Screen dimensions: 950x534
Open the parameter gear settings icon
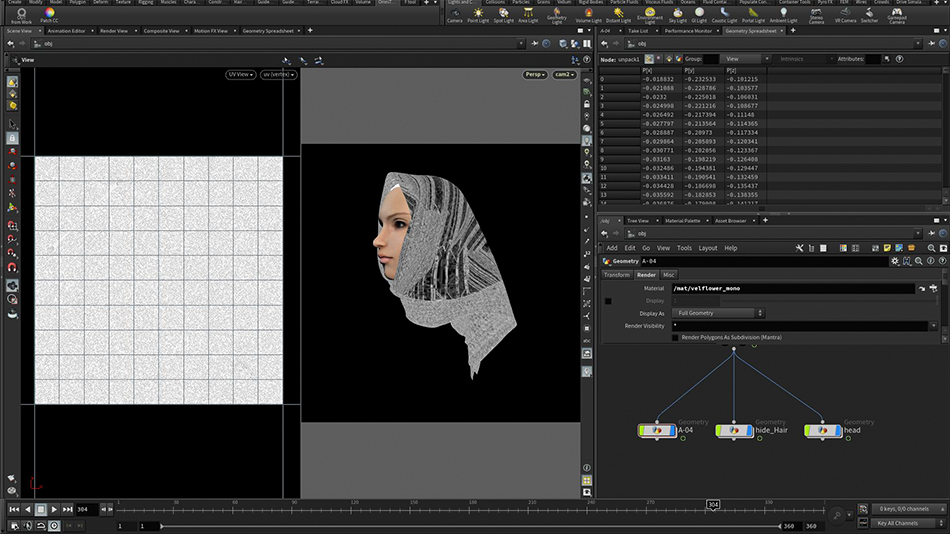(893, 261)
